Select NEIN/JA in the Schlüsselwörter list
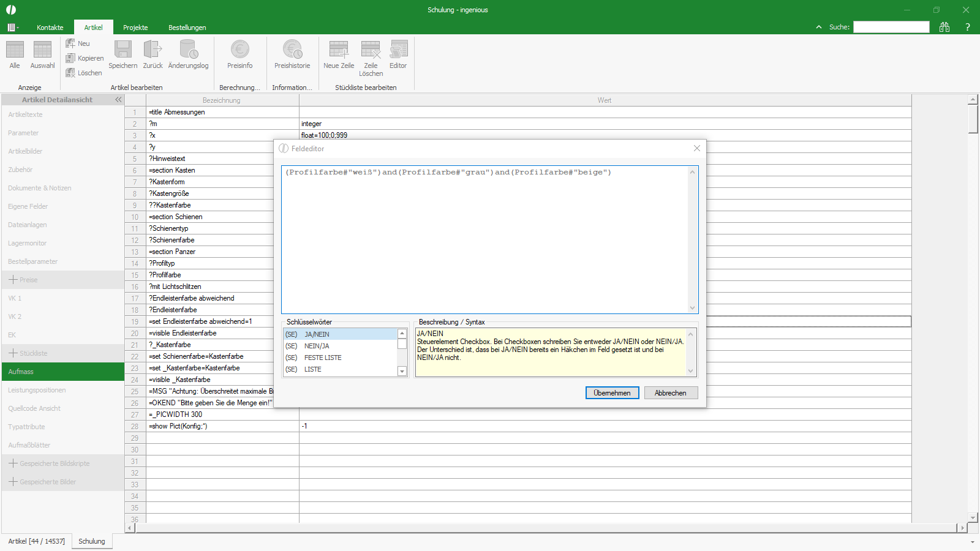The height and width of the screenshot is (551, 980). pyautogui.click(x=317, y=346)
